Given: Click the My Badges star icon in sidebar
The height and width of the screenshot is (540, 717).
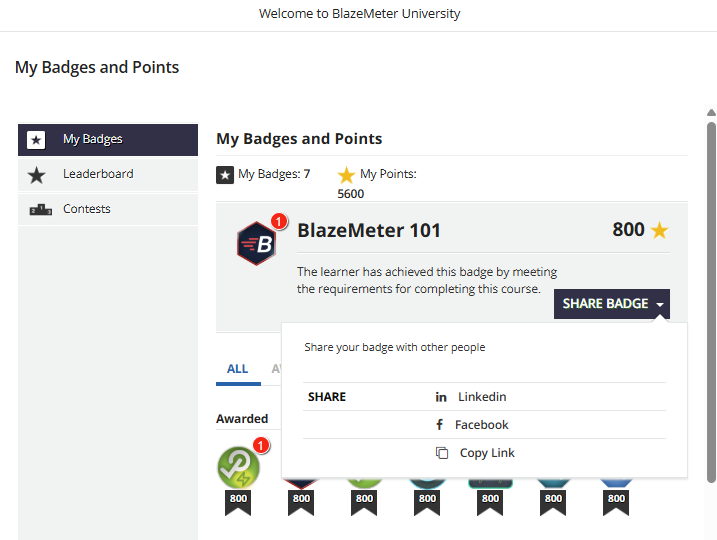Looking at the screenshot, I should tap(36, 140).
